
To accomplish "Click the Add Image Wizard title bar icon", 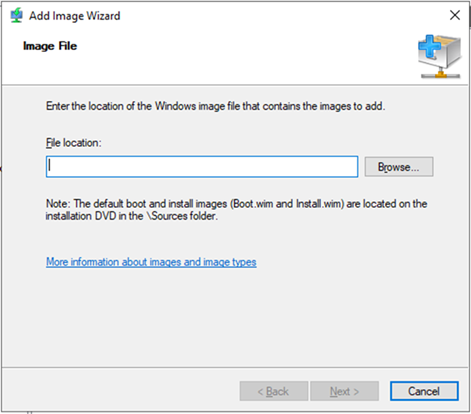I will (x=16, y=16).
